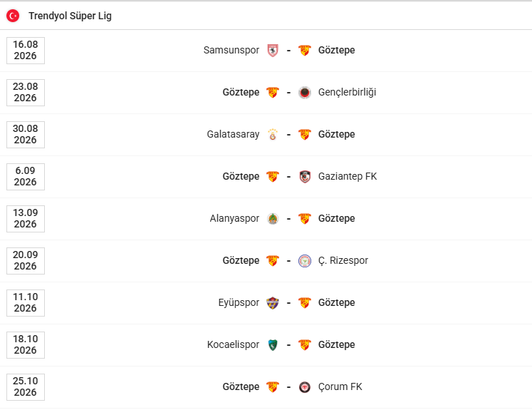
Task: Open Göztepe name in the Çorum FK fixture
Action: [x=241, y=387]
